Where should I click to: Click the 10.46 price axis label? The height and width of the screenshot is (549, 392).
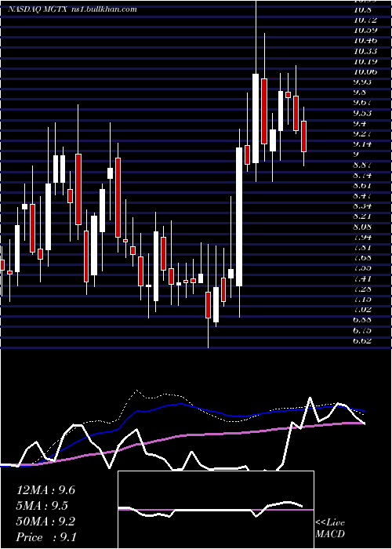pos(365,41)
